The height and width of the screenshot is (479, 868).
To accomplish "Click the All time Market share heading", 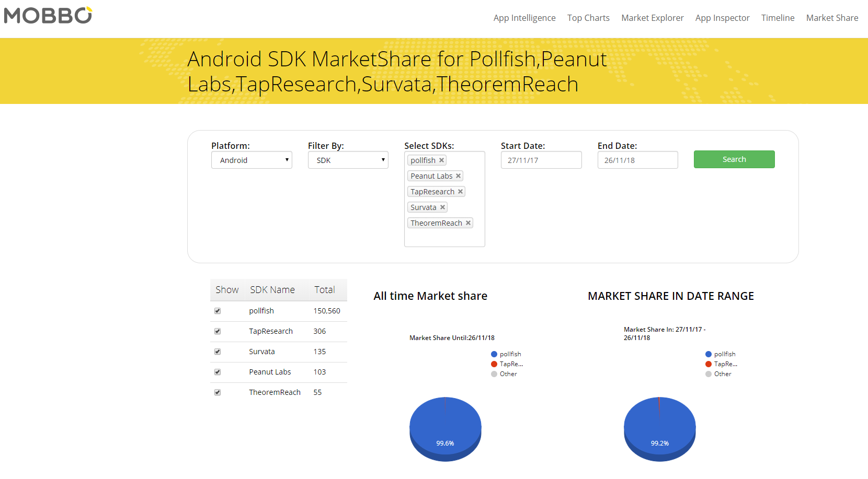I will 430,296.
